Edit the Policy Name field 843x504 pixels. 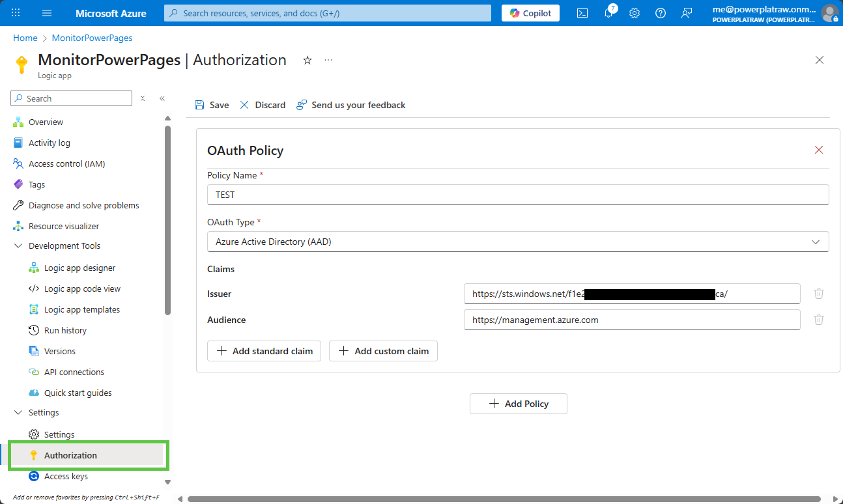(x=518, y=195)
